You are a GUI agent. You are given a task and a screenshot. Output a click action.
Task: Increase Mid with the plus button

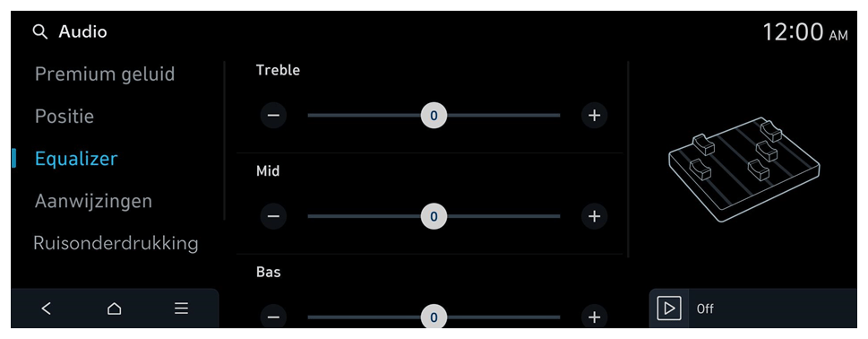point(594,216)
